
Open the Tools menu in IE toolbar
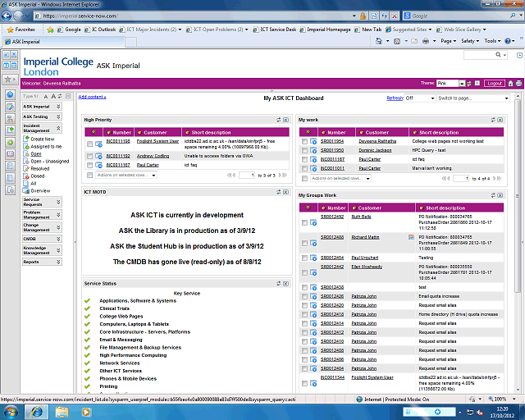(492, 40)
